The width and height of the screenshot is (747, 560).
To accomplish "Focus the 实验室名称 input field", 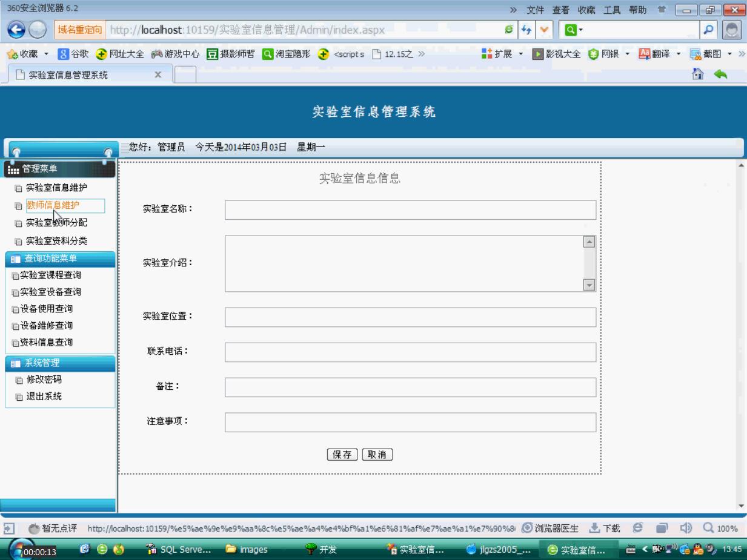I will (x=410, y=209).
